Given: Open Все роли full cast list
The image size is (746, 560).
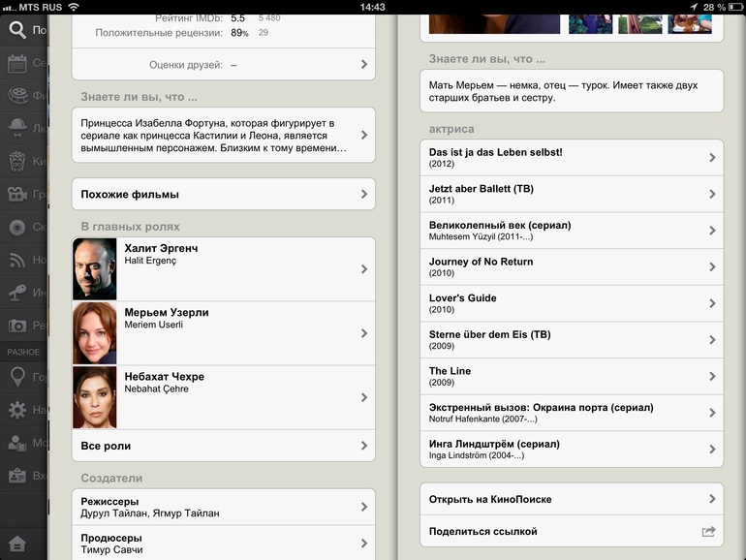Looking at the screenshot, I should click(223, 446).
